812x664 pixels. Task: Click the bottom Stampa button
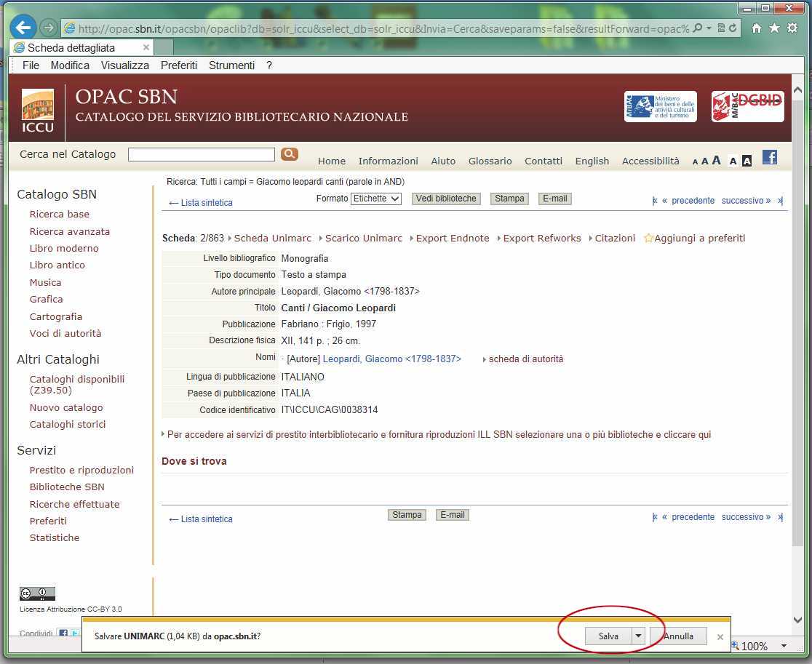point(407,515)
